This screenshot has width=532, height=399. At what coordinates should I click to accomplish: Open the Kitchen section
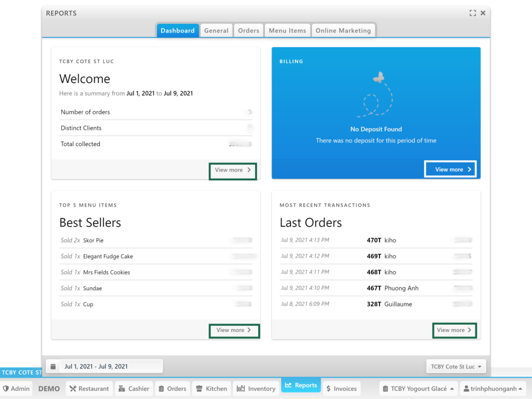pyautogui.click(x=211, y=389)
